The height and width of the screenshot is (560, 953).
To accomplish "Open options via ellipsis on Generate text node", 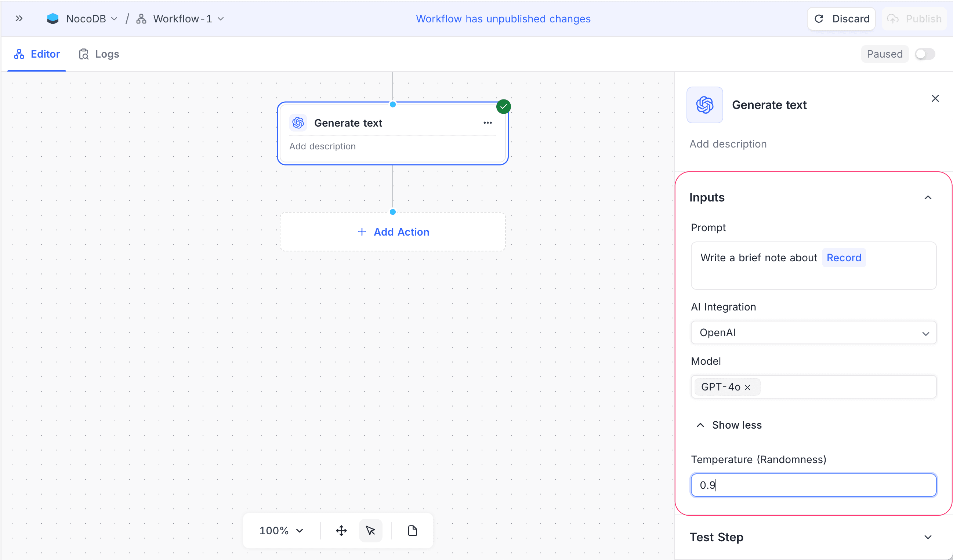I will [x=488, y=123].
